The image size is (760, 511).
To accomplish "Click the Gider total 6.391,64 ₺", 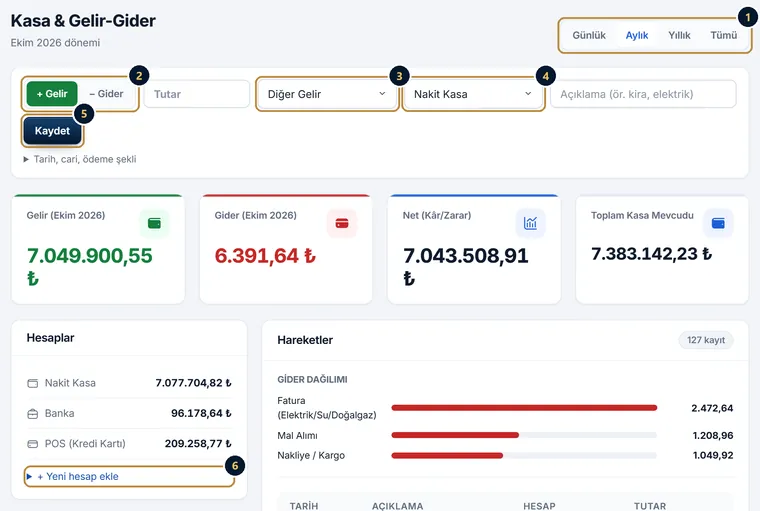I will tap(265, 256).
